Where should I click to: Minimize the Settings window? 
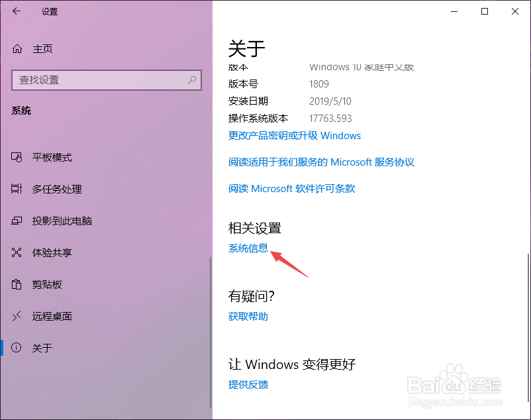coord(454,11)
